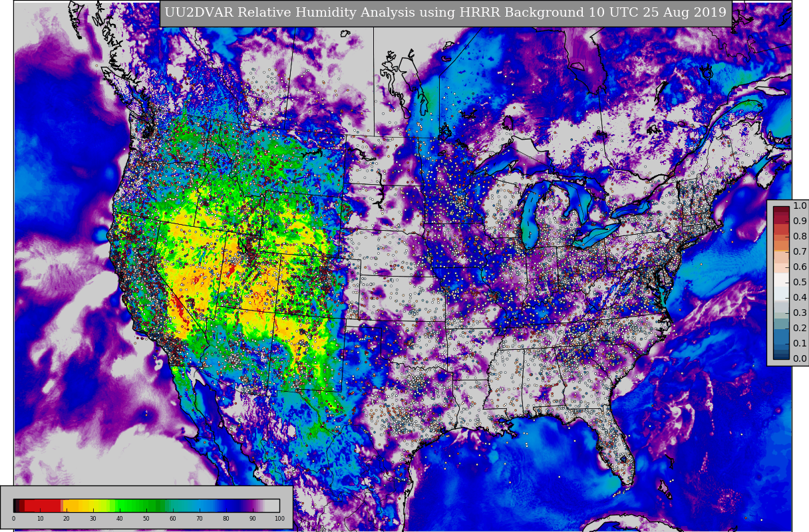Click the 0.2 label on the right colorbar
Viewport: 809px width, 532px height.
[800, 329]
